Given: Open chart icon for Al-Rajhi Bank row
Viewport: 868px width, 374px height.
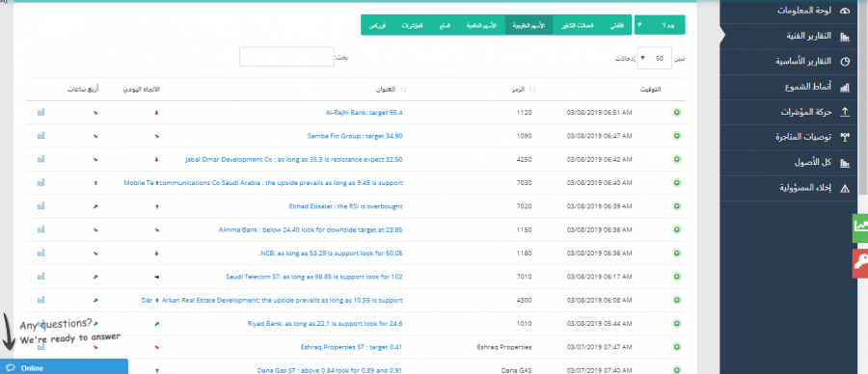Looking at the screenshot, I should [x=41, y=113].
